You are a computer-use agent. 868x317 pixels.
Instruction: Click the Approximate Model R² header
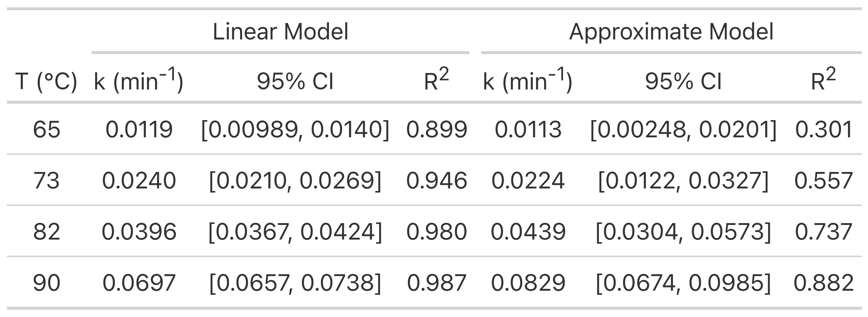(823, 79)
